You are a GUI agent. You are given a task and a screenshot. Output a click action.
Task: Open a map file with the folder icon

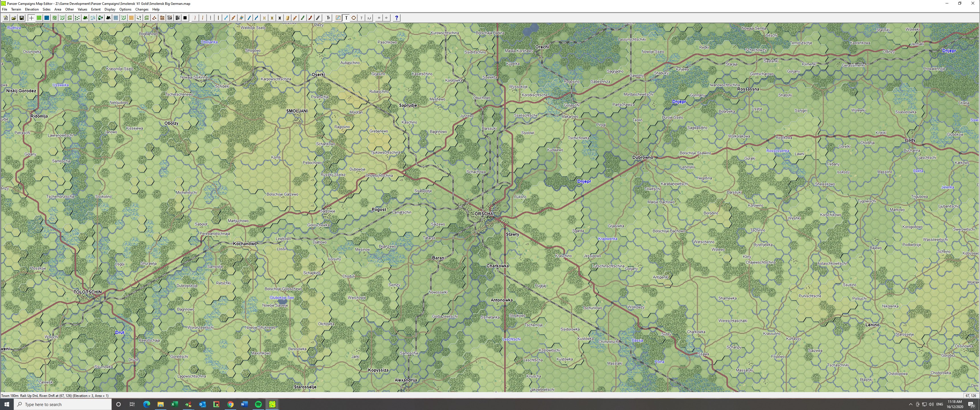point(14,18)
